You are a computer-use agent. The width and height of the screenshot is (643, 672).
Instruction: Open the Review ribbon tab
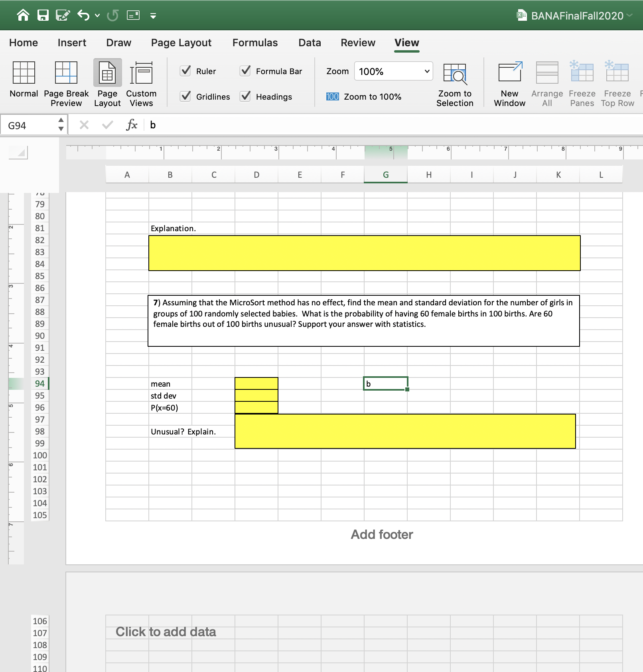[357, 43]
